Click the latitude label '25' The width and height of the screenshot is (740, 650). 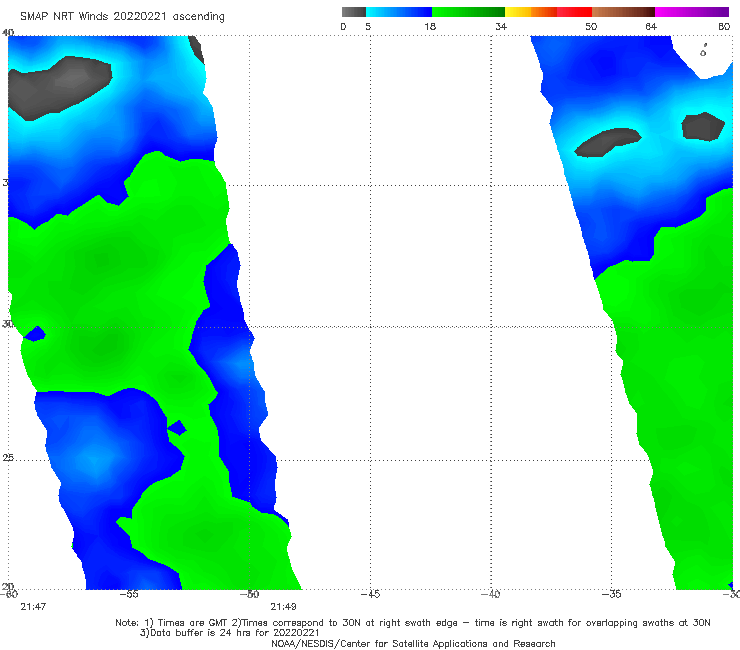(8, 458)
